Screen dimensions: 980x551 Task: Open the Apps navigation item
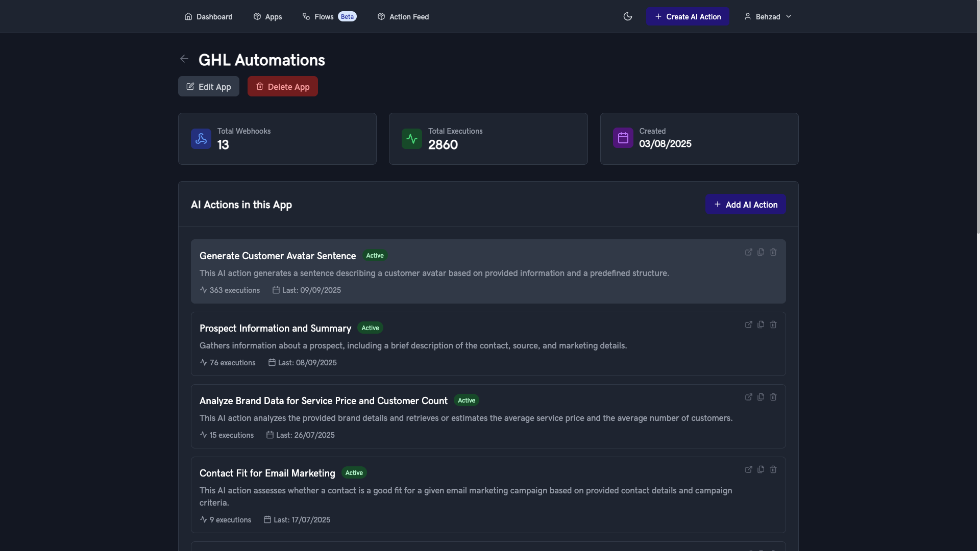[267, 16]
